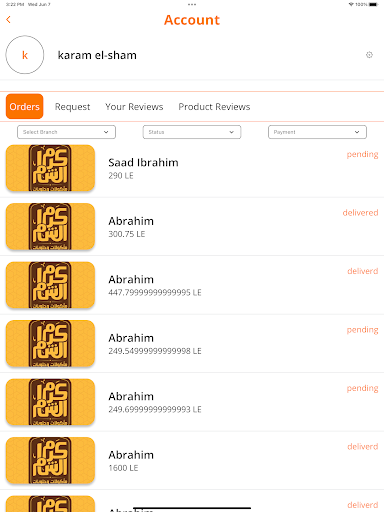Tap the battery indicator in the status bar
384x512 pixels.
374,4
